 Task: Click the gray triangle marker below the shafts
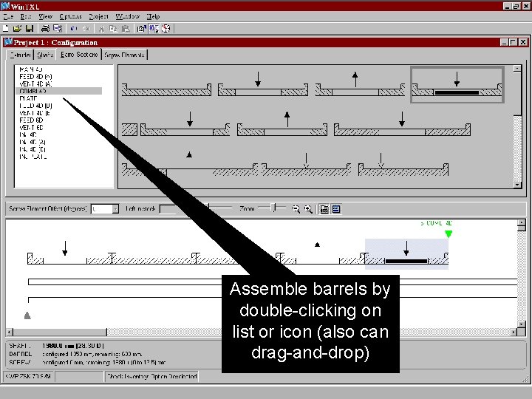pos(27,316)
